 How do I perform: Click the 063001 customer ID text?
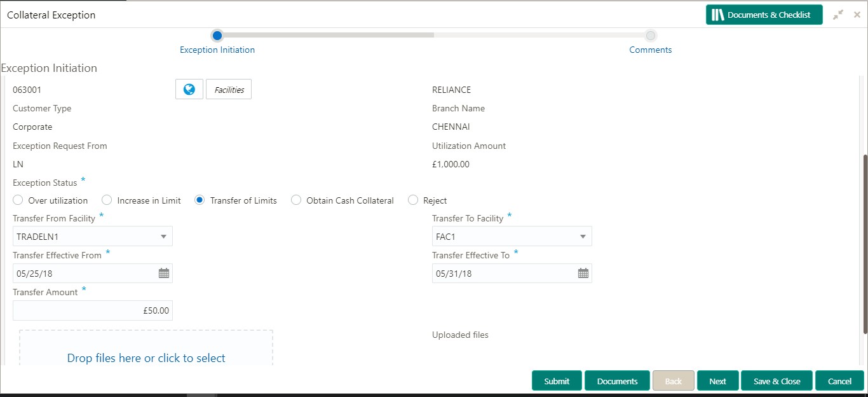click(x=27, y=90)
